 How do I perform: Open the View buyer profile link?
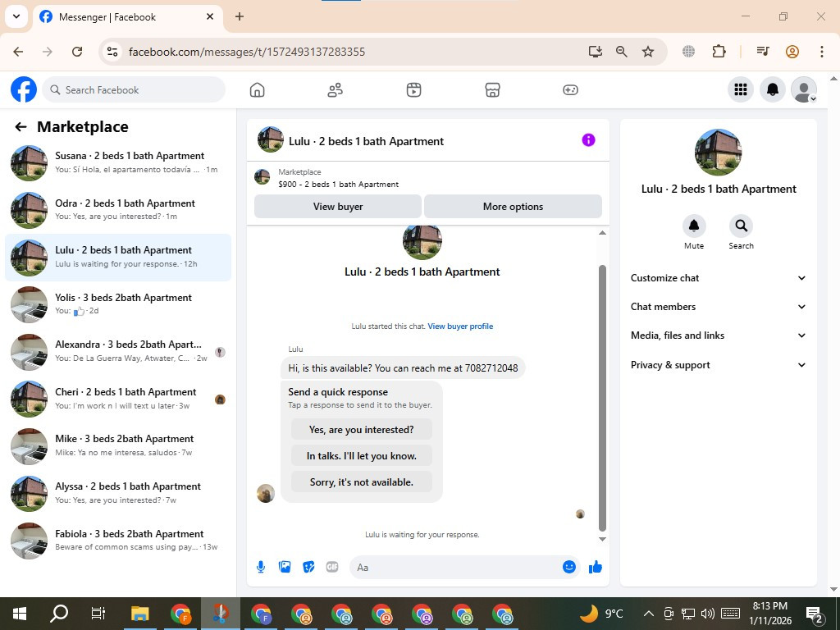pos(460,326)
